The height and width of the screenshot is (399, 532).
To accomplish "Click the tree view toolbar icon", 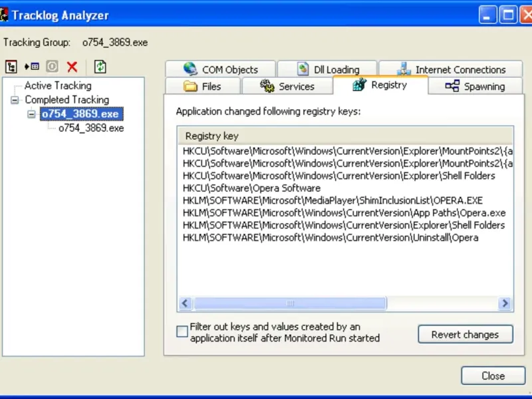I will click(11, 66).
